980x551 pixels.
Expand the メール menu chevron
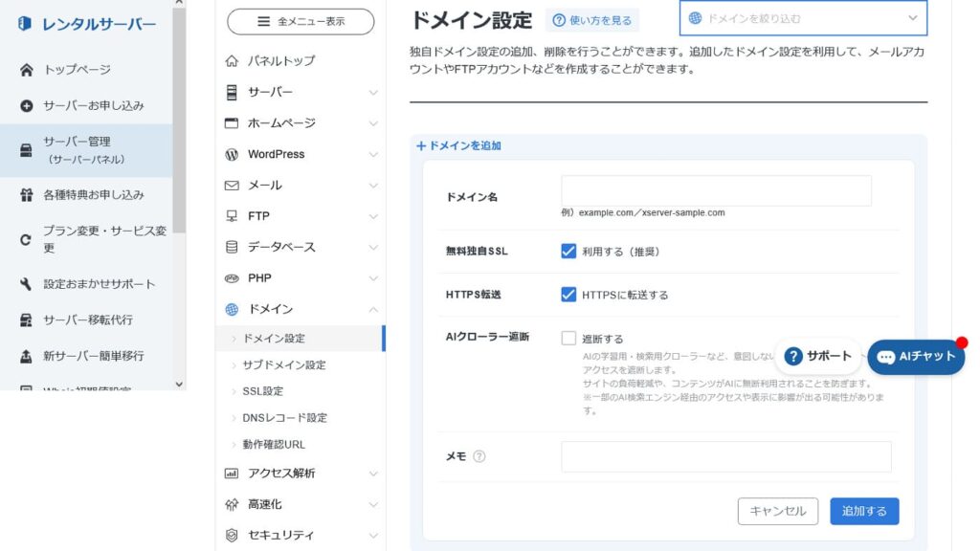(x=373, y=186)
